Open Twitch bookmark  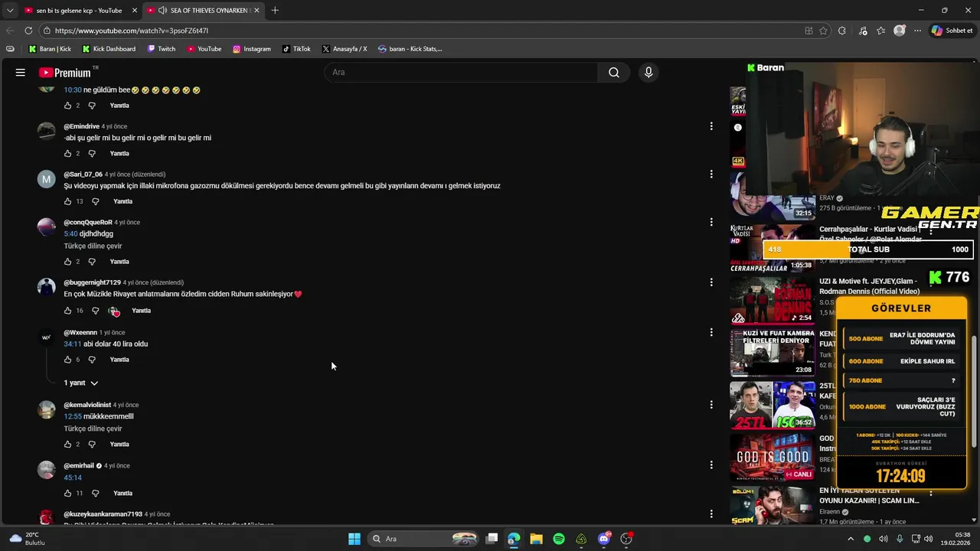point(161,49)
